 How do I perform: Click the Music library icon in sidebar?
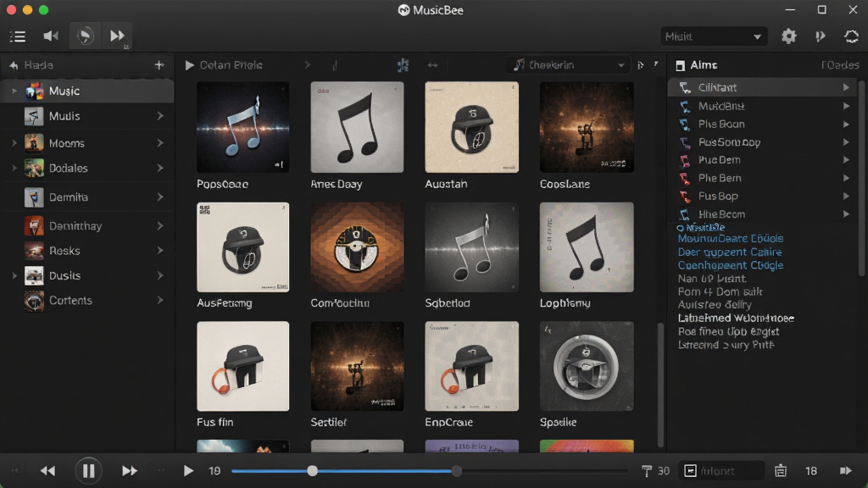[x=34, y=91]
